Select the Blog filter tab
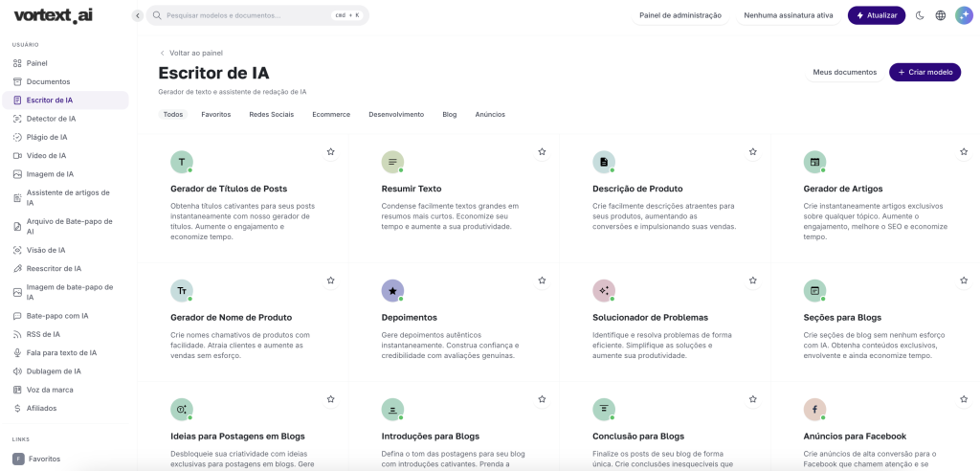 (x=450, y=115)
